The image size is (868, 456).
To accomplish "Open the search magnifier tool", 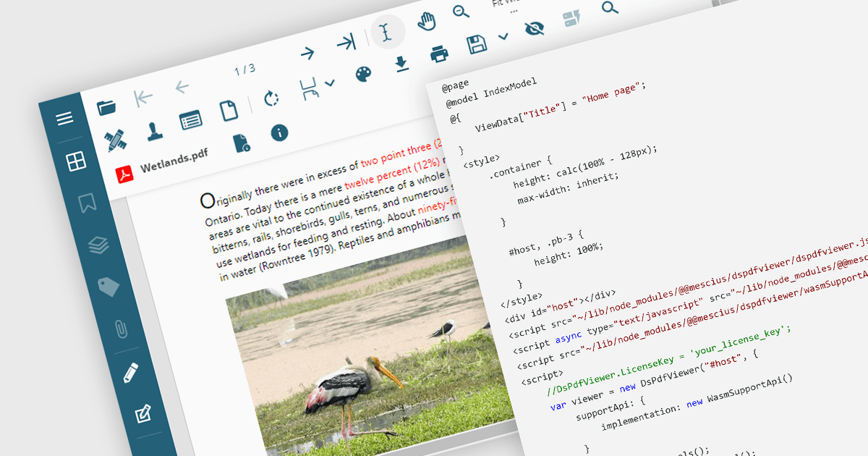I will pos(610,8).
